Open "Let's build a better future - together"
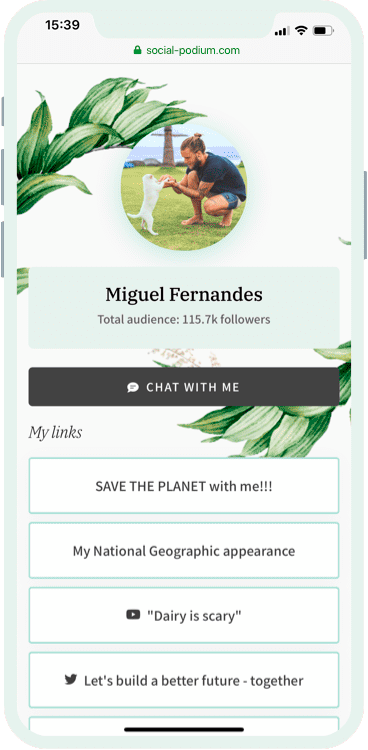The image size is (368, 750). click(184, 680)
